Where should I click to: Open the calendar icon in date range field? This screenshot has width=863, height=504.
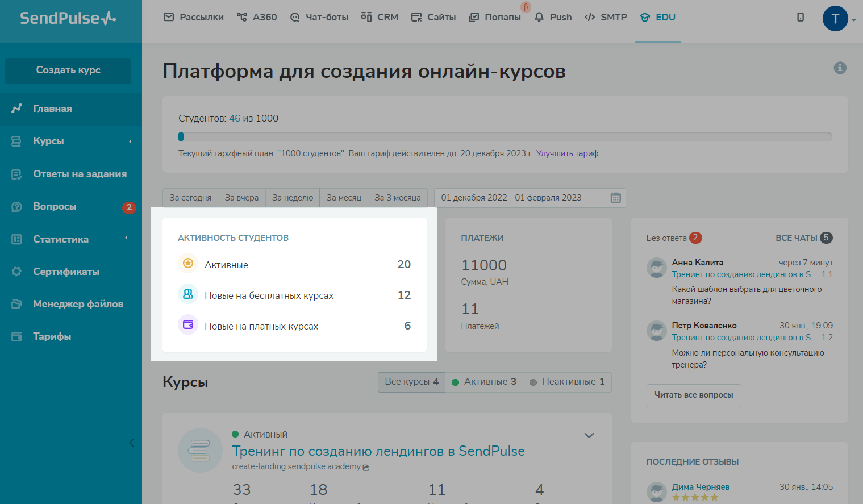[x=615, y=198]
